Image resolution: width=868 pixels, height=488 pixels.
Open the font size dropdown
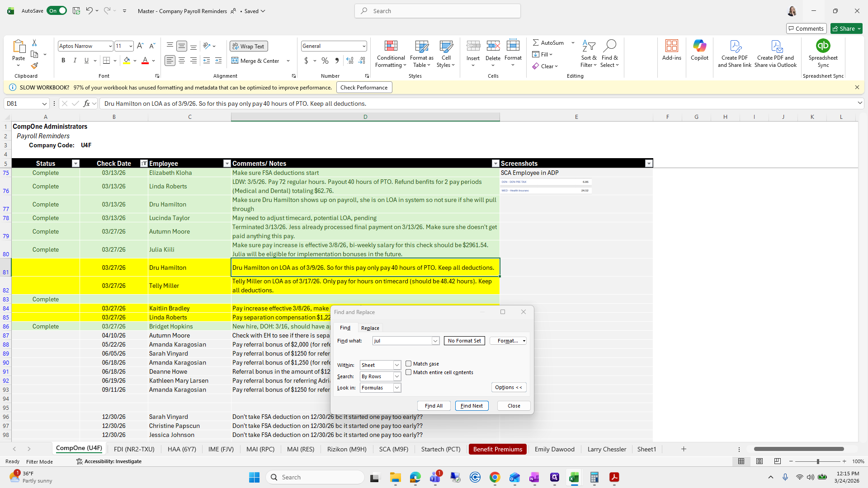(x=131, y=46)
